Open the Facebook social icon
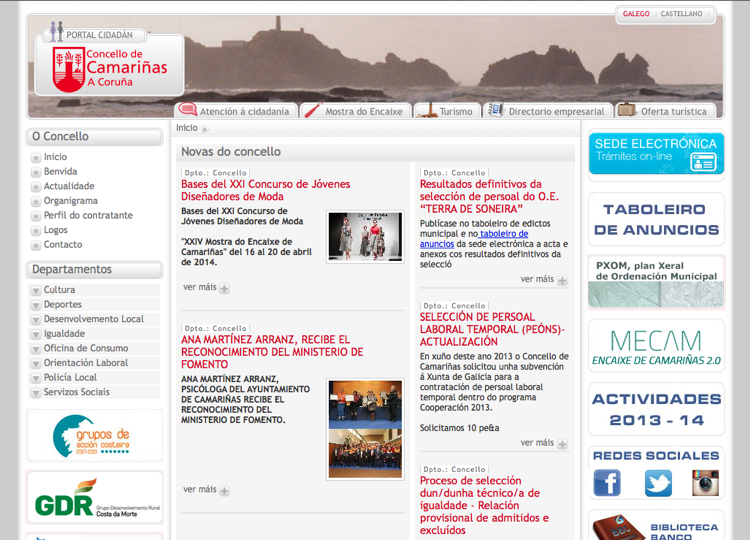 point(607,483)
